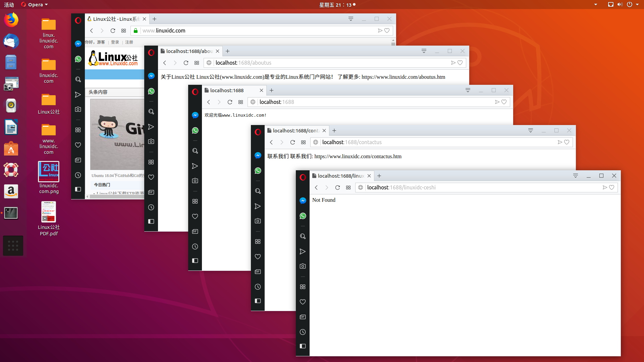Image resolution: width=644 pixels, height=362 pixels.
Task: Click the extensions grid icon in Opera sidebar
Action: pyautogui.click(x=78, y=130)
